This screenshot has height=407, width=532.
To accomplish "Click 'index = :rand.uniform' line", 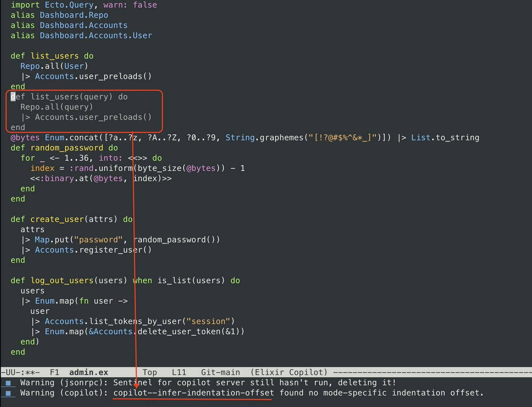I will [137, 168].
